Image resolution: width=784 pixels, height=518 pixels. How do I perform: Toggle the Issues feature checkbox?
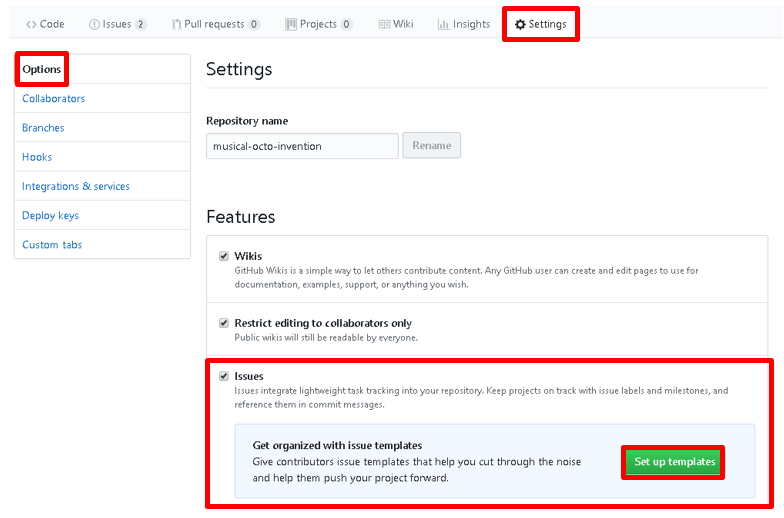coord(224,376)
